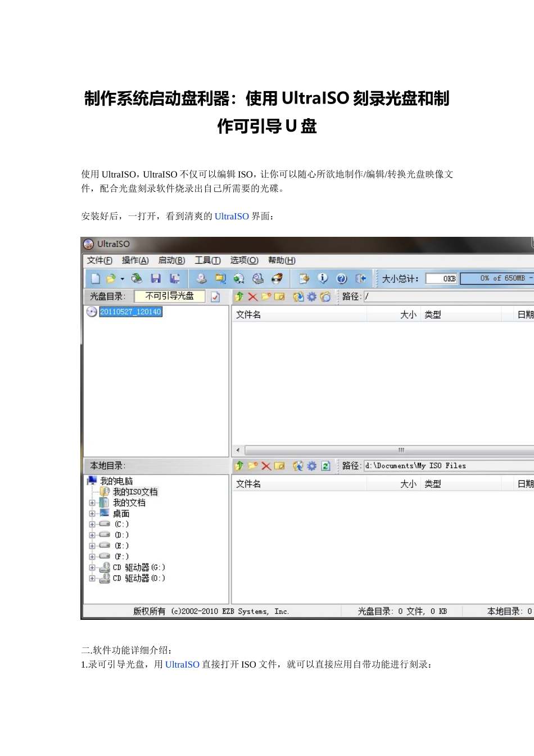The image size is (534, 756).
Task: Click the New image toolbar icon
Action: pyautogui.click(x=96, y=278)
